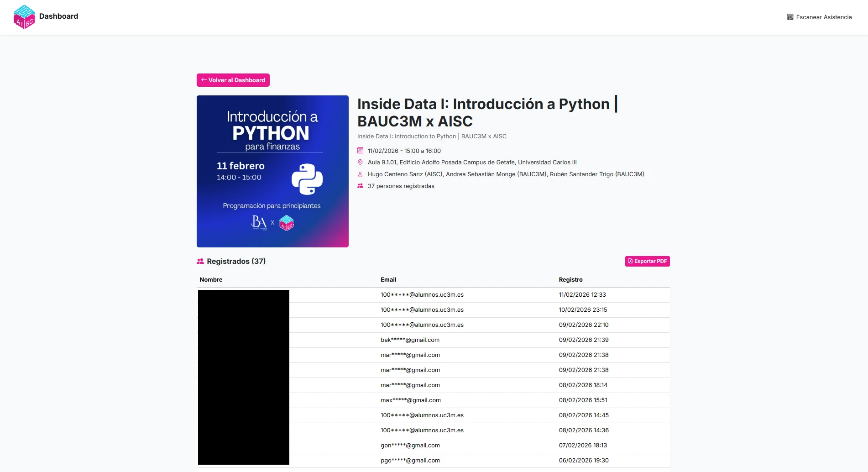The width and height of the screenshot is (868, 472).
Task: Click the registration time 08/02/2026 15:51
Action: tap(583, 400)
